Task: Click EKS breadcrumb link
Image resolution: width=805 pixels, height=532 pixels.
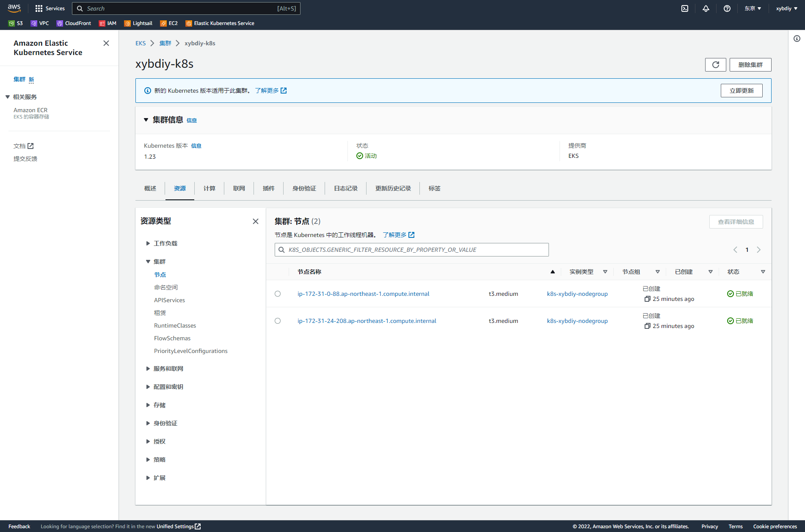Action: pyautogui.click(x=141, y=43)
